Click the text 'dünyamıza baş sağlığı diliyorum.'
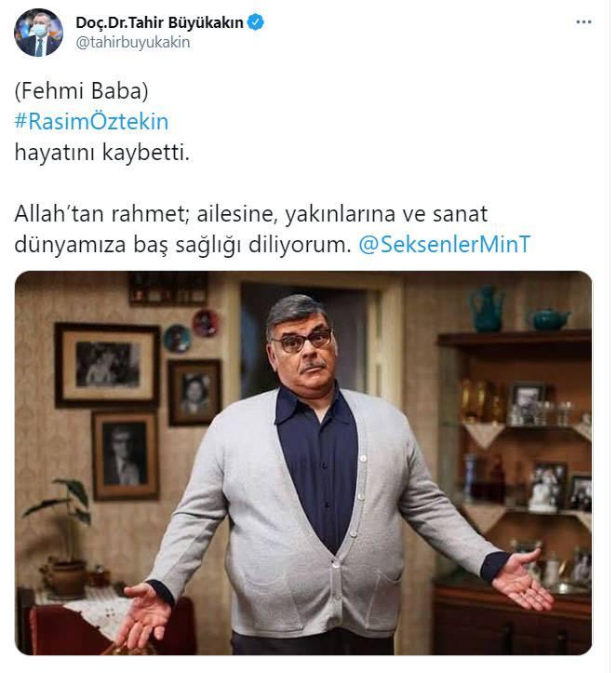 (x=182, y=245)
